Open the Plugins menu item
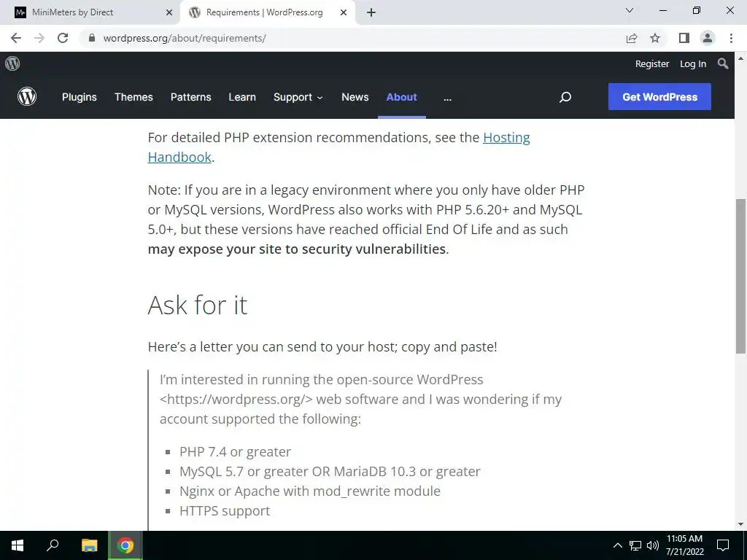Viewport: 747px width, 560px height. (x=79, y=97)
